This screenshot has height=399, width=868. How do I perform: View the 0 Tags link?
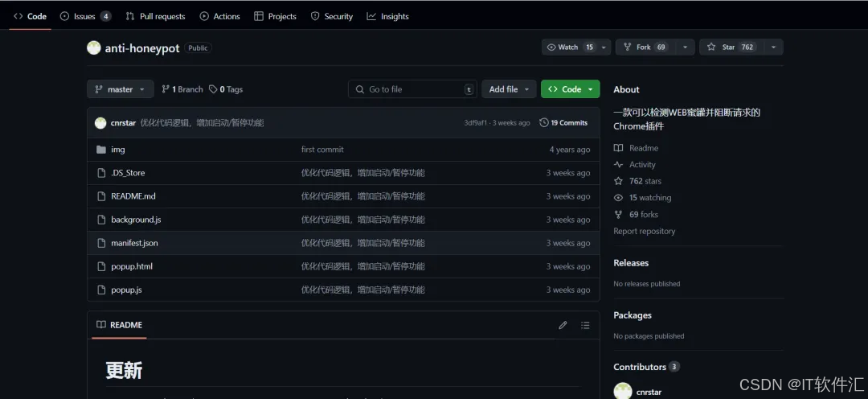pyautogui.click(x=226, y=89)
